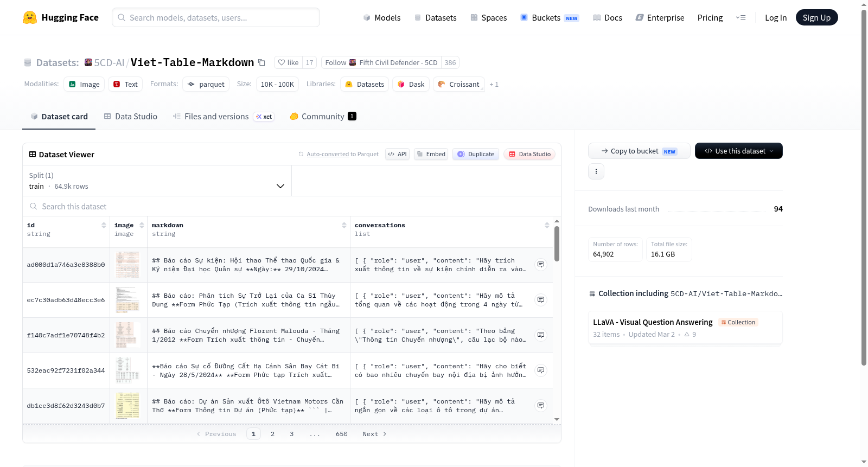Open the Datasets library tag
Screen dimensions: 868x467
tap(365, 84)
